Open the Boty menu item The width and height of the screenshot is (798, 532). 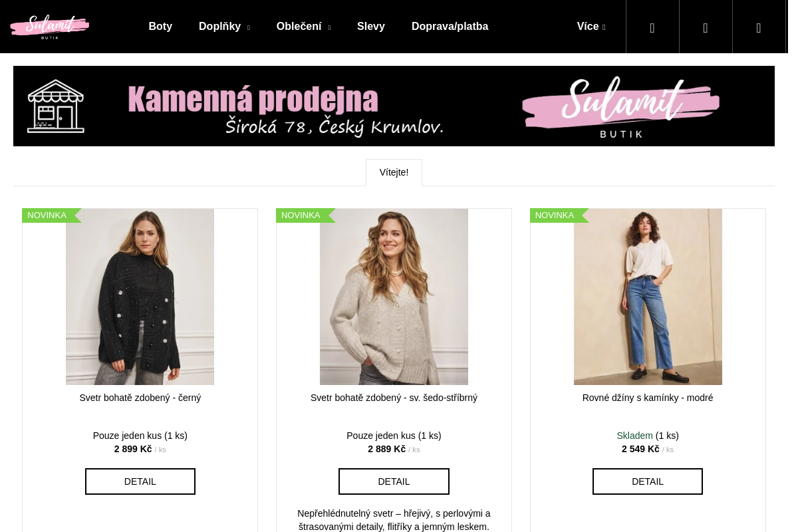pyautogui.click(x=160, y=27)
